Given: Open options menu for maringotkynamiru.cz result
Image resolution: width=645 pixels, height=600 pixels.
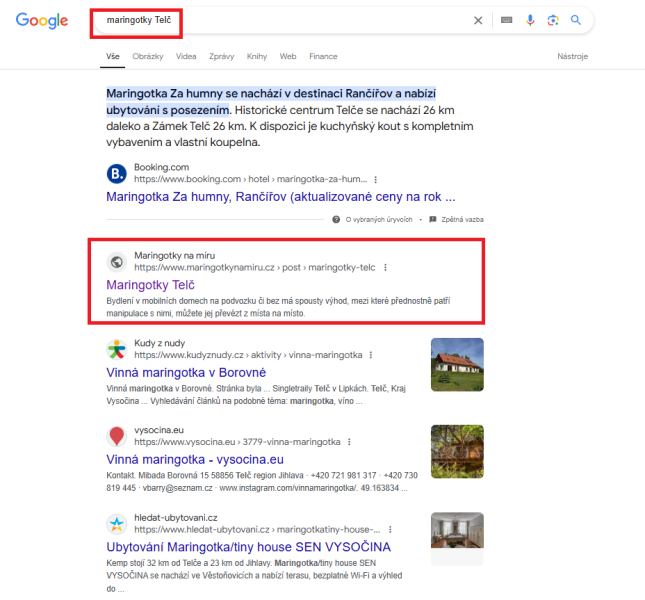Looking at the screenshot, I should click(x=385, y=267).
